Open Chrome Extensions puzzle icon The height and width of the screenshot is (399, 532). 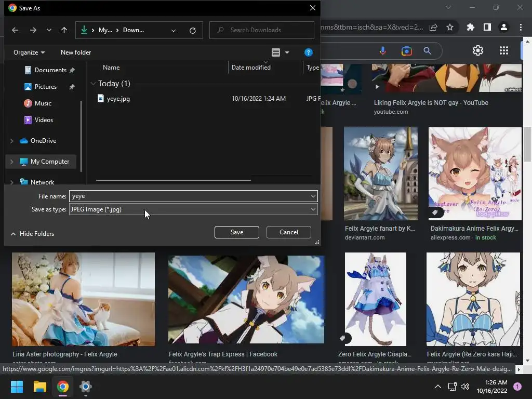click(471, 27)
